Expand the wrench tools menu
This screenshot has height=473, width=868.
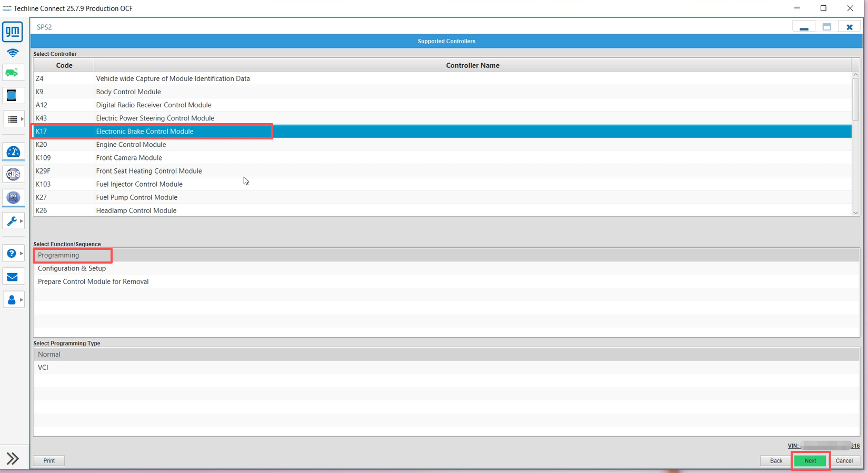(x=13, y=221)
